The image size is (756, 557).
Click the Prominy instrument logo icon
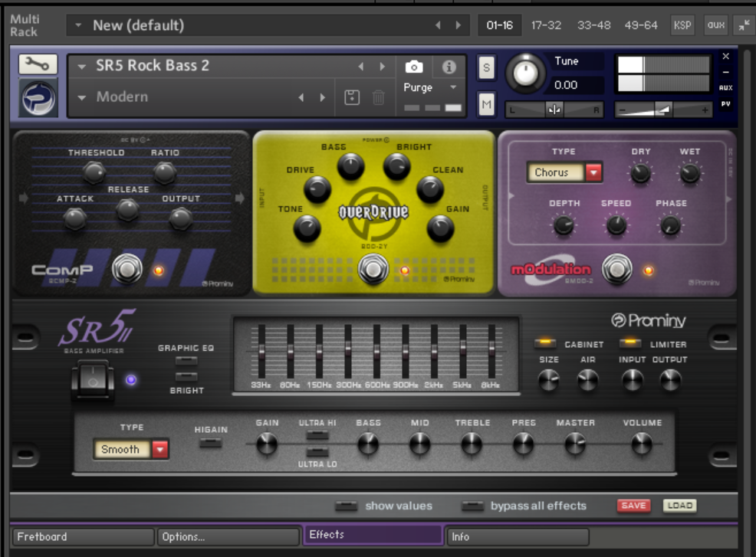[x=38, y=98]
